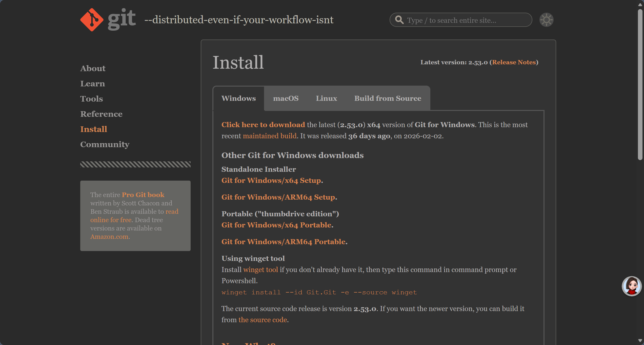Click the 'Click here to download' link
This screenshot has height=345, width=644.
point(263,125)
